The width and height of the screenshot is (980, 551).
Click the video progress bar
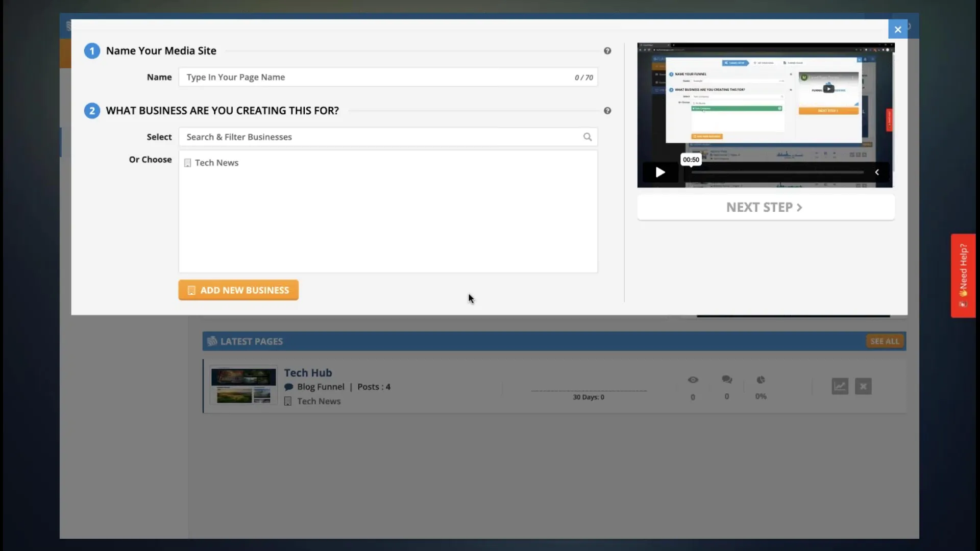click(777, 172)
